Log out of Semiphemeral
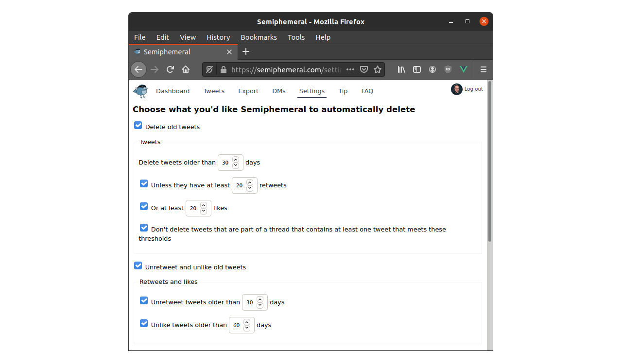This screenshot has height=364, width=622. tap(474, 89)
